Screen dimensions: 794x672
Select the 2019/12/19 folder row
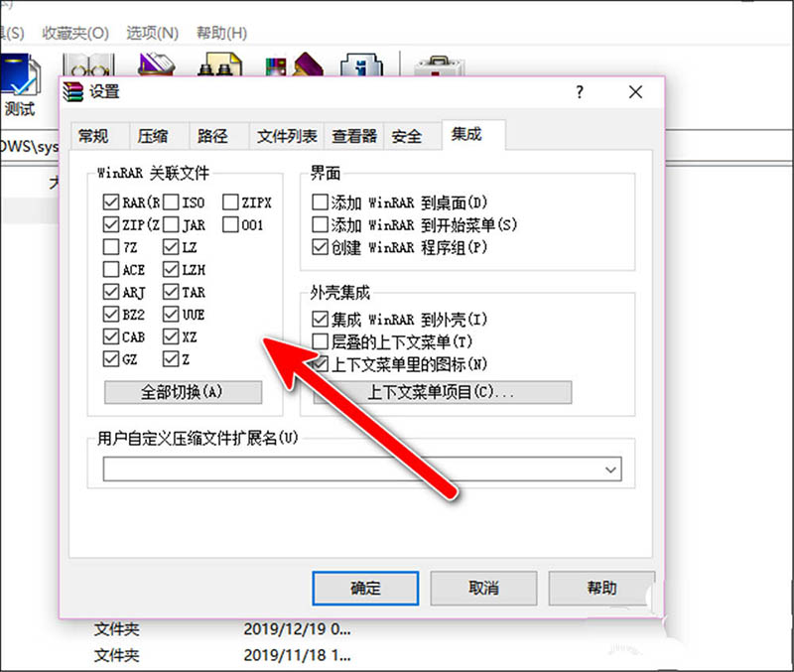(222, 629)
